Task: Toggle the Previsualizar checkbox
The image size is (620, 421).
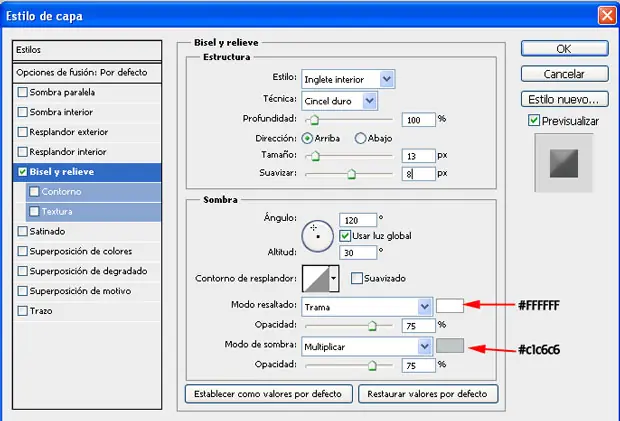Action: click(x=534, y=120)
